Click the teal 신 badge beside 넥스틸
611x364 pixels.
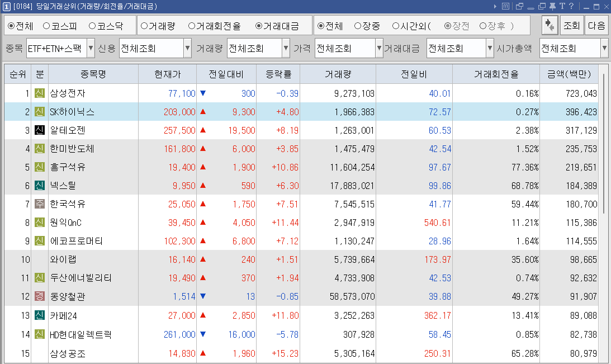(39, 186)
